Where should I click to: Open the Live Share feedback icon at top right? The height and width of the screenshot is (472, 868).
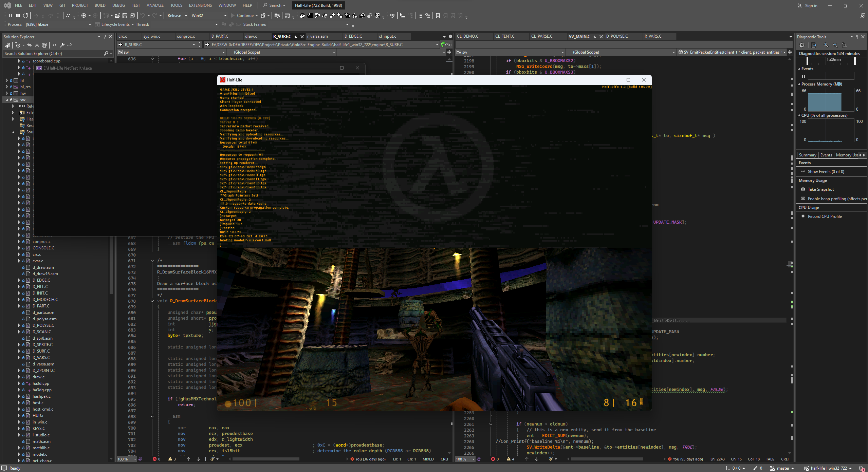coord(863,16)
